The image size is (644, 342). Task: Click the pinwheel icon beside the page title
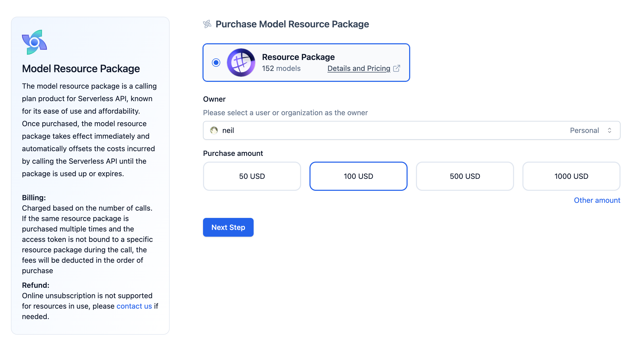pos(207,24)
